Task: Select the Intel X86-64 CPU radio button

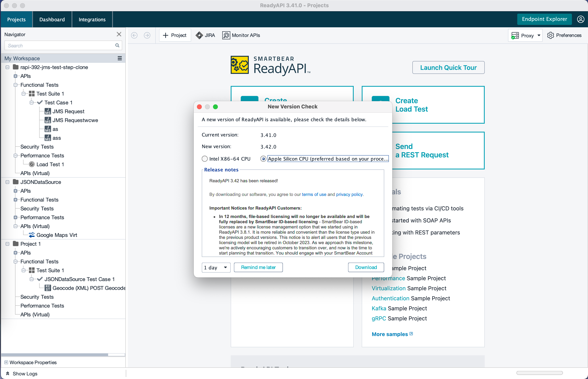Action: (x=204, y=159)
